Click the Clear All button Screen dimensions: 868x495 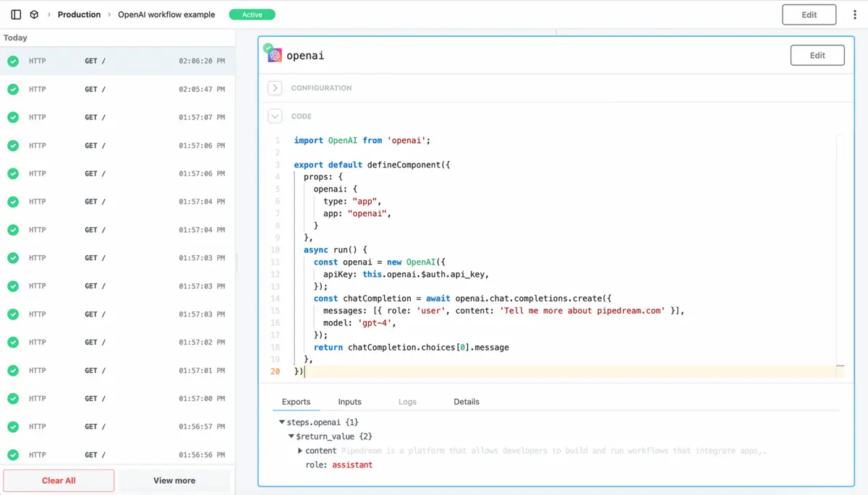(59, 481)
